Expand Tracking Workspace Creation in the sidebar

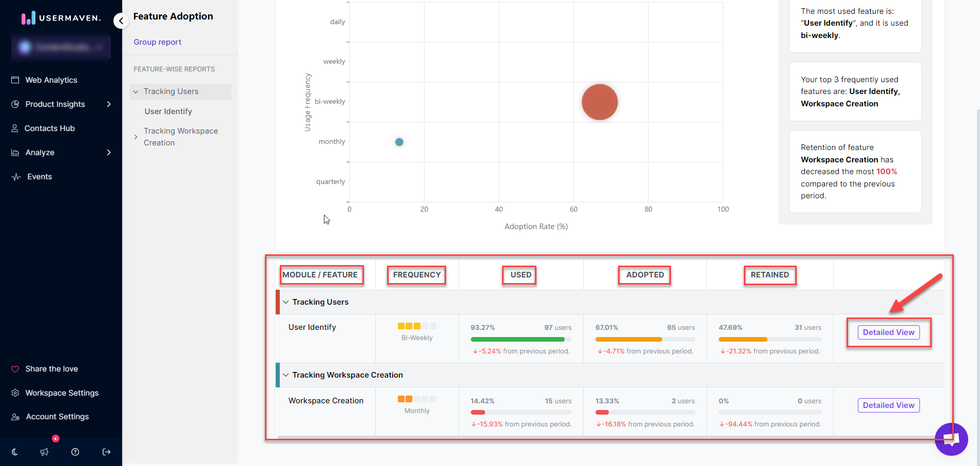point(135,137)
